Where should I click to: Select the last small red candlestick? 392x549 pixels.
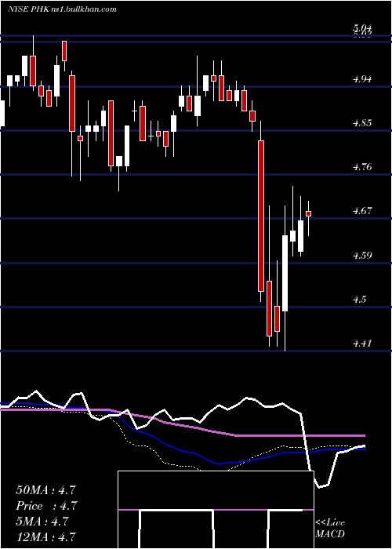pyautogui.click(x=308, y=213)
